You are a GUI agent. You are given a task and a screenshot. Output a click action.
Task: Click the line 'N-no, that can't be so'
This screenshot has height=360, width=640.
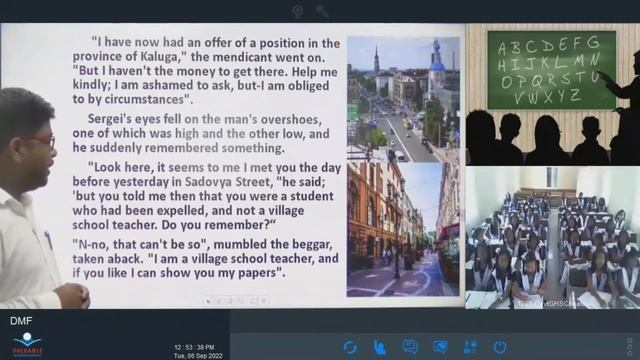click(202, 244)
